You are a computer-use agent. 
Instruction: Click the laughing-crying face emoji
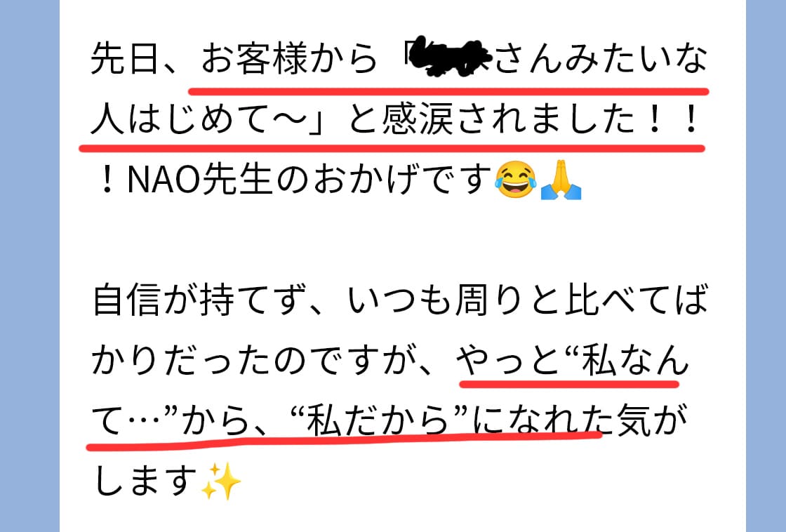pos(515,180)
